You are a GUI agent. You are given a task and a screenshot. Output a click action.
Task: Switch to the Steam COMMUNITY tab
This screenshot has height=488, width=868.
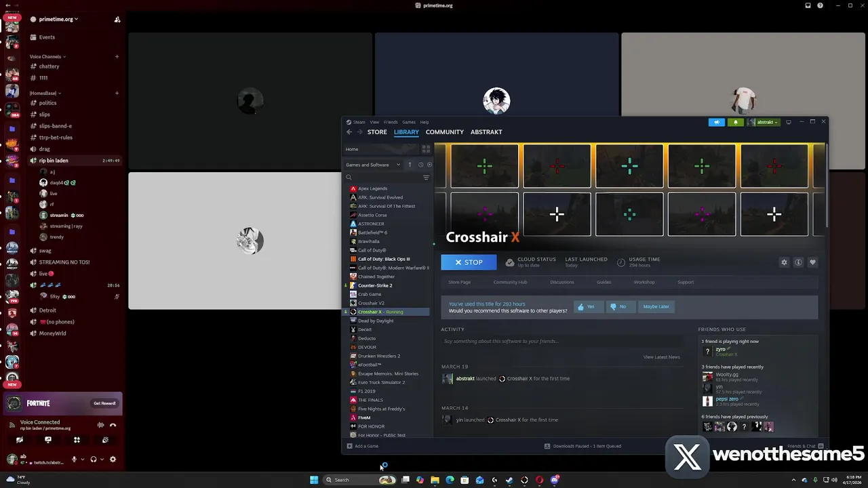(444, 132)
